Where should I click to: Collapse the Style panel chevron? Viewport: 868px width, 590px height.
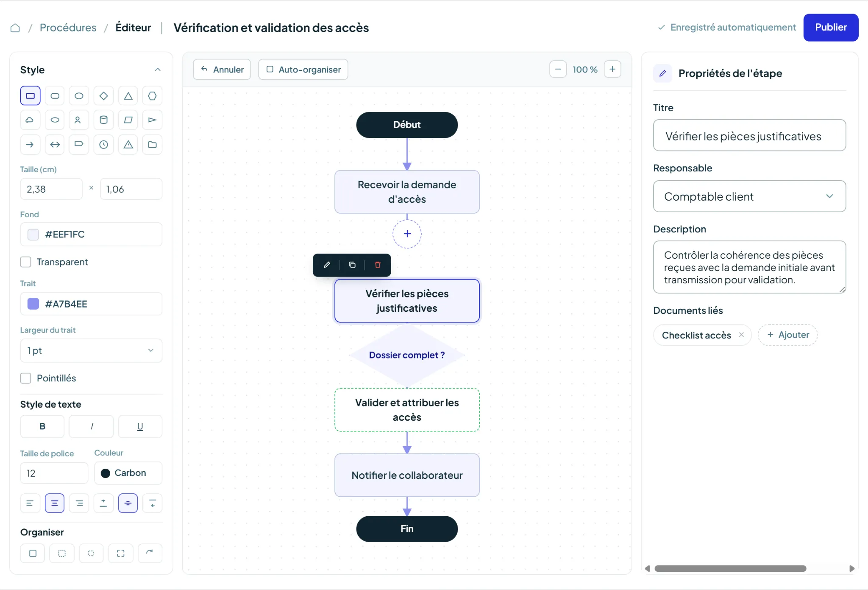(x=158, y=70)
